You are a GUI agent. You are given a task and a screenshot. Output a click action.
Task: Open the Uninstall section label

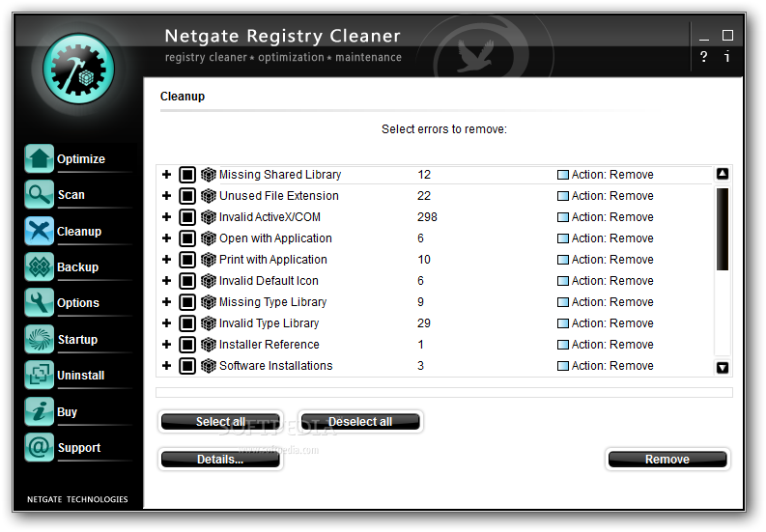81,376
